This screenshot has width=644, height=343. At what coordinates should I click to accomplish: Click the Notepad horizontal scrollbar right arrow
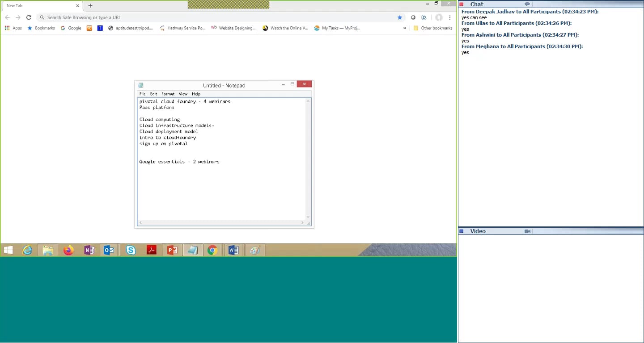pos(303,222)
